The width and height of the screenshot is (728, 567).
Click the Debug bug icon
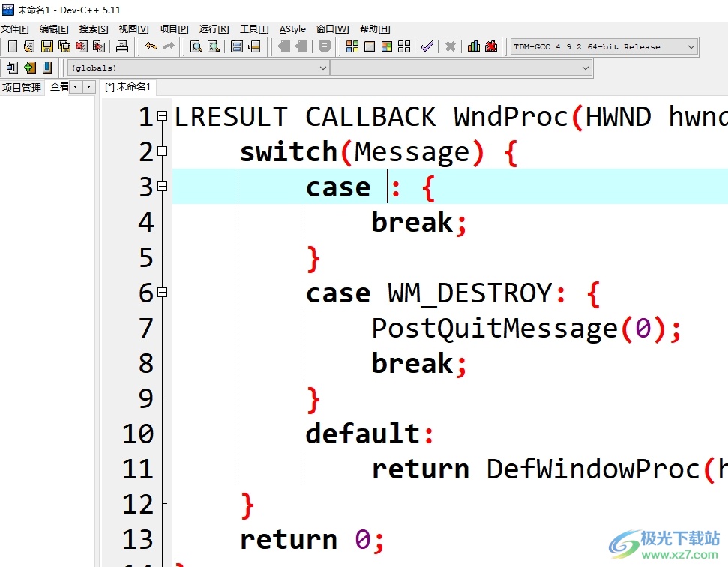pyautogui.click(x=491, y=47)
